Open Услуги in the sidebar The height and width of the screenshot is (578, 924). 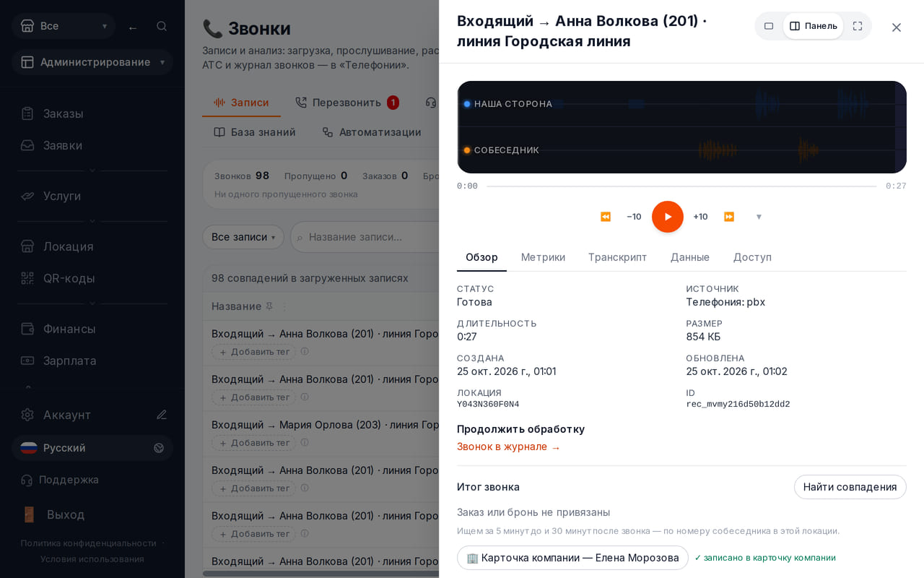click(92, 196)
